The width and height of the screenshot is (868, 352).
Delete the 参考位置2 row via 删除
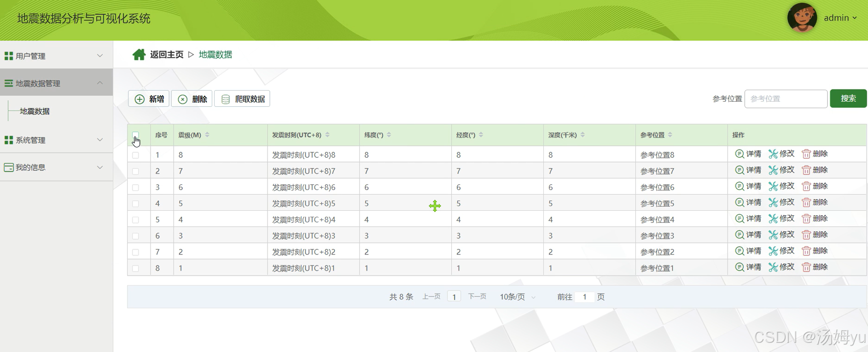coord(815,251)
